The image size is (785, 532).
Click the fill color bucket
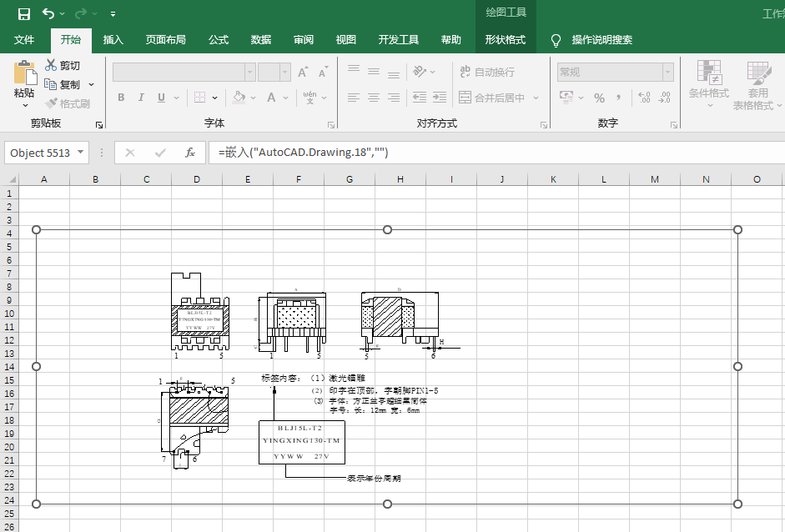pos(239,98)
